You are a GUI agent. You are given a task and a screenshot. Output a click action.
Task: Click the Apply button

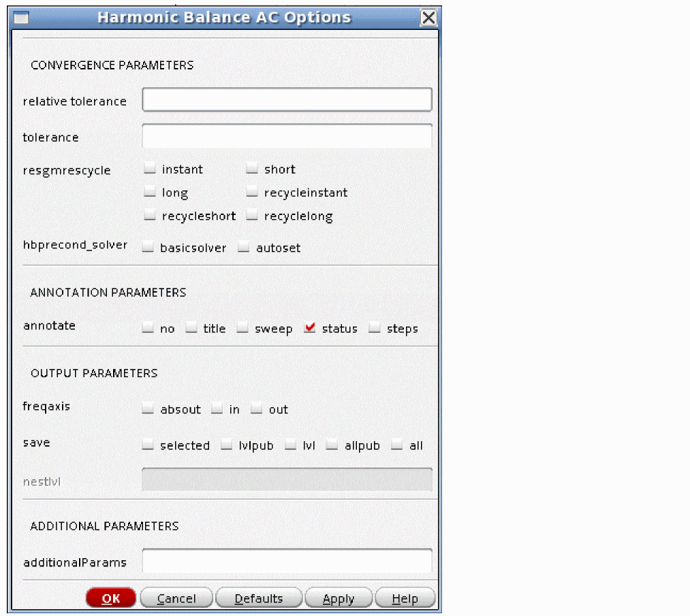tap(339, 598)
